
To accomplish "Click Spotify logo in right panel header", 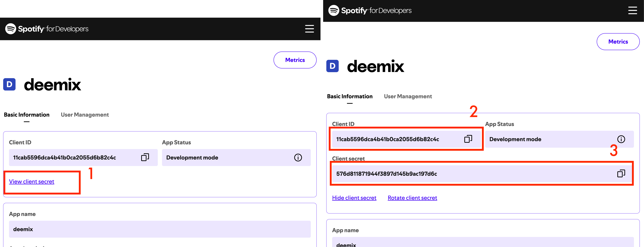I will (x=334, y=11).
